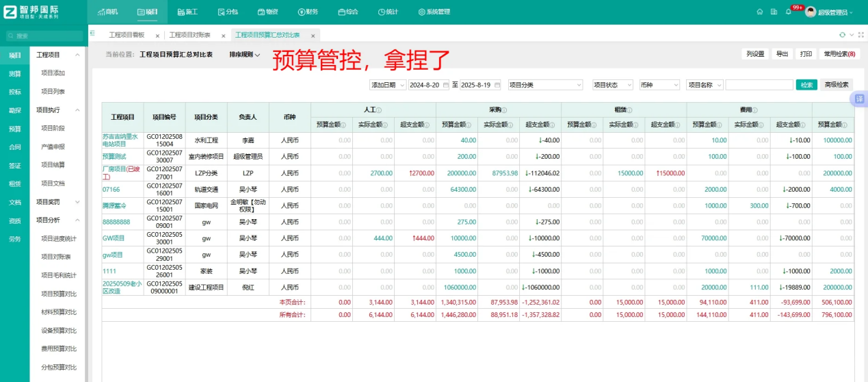Open 高级检索 advanced search
The height and width of the screenshot is (382, 868).
point(837,85)
